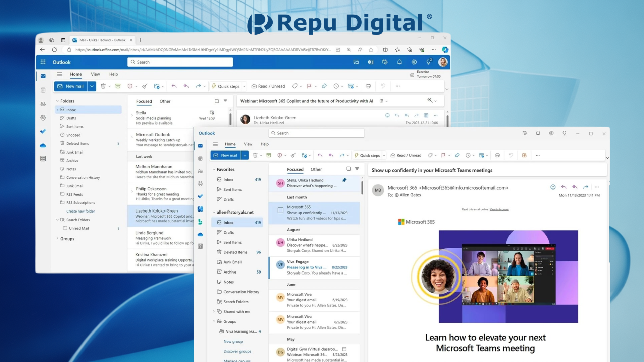Click Search field in front Outlook
The height and width of the screenshot is (362, 644).
pos(316,133)
